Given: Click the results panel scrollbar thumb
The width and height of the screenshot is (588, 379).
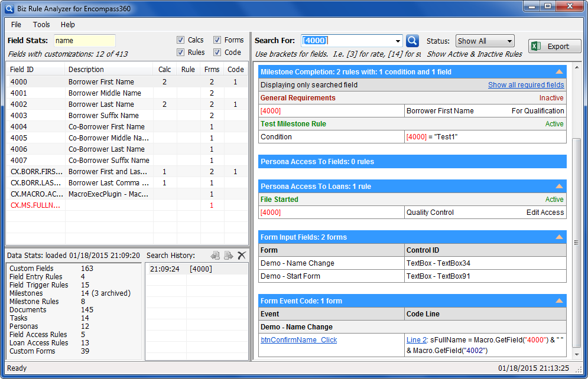Looking at the screenshot, I should 577,243.
